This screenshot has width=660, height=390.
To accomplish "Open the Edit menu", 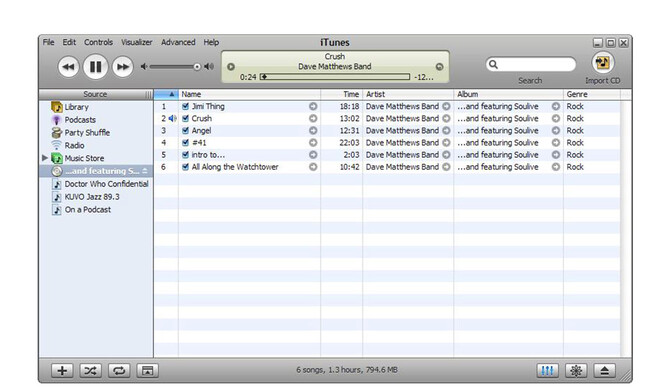I will coord(69,42).
